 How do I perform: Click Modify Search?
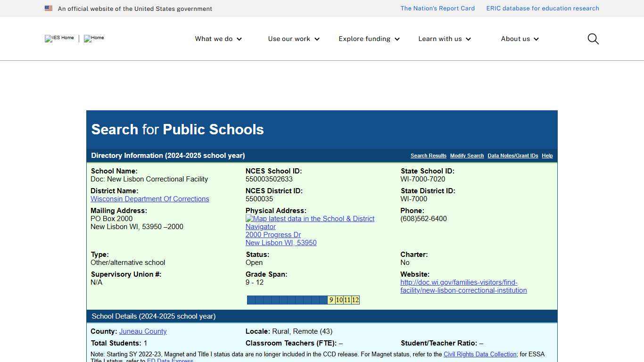click(x=467, y=156)
